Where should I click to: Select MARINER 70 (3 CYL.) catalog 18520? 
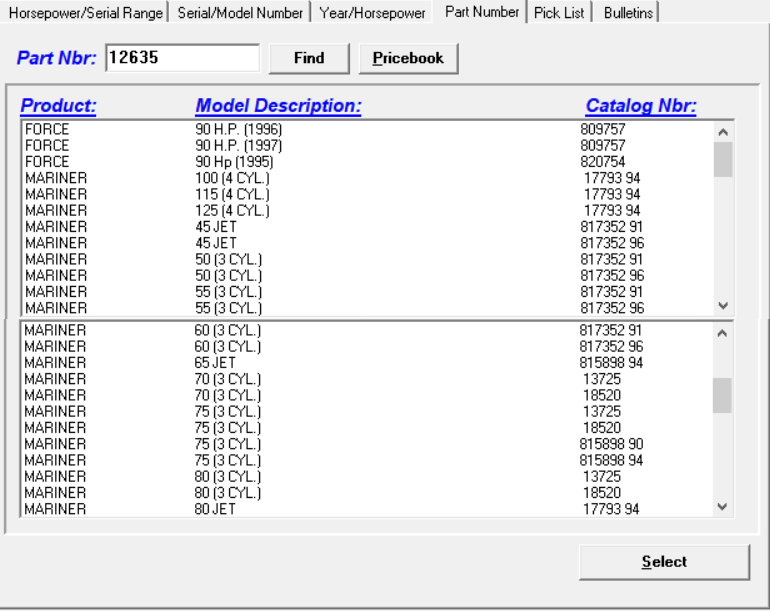click(367, 395)
